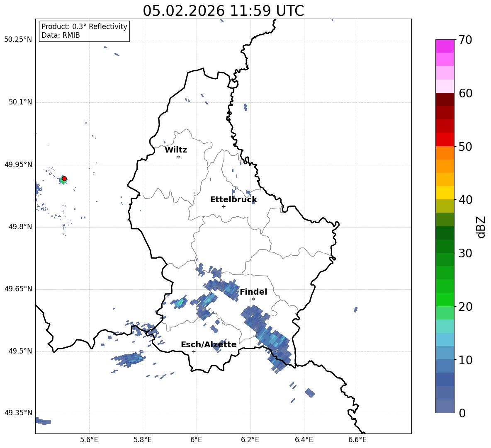Screen dimensions: 491x448
Task: Click the 50 tick on the colorbar
Action: click(x=465, y=147)
